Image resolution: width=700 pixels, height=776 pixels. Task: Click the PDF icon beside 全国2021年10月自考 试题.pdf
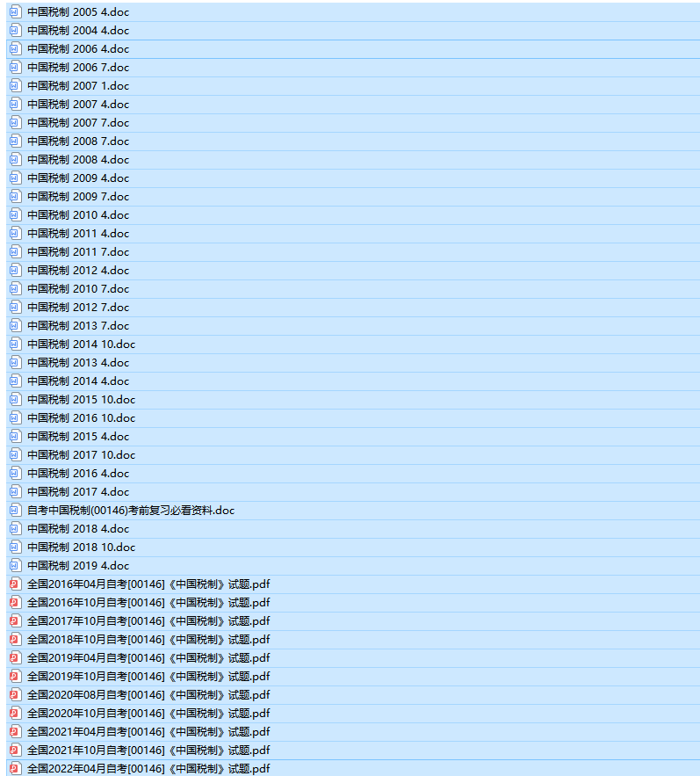click(x=15, y=751)
